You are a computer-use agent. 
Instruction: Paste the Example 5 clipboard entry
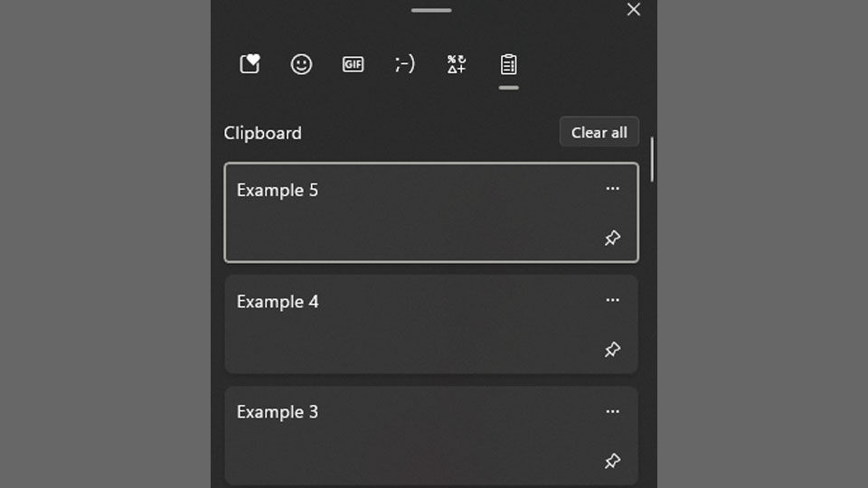click(431, 212)
